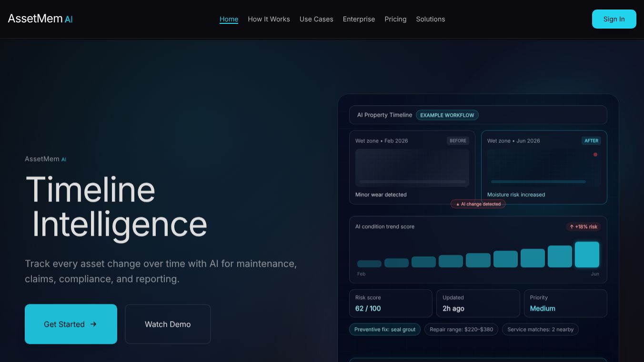The width and height of the screenshot is (644, 362).
Task: Click the Timeline Intelligence heading
Action: [x=117, y=207]
